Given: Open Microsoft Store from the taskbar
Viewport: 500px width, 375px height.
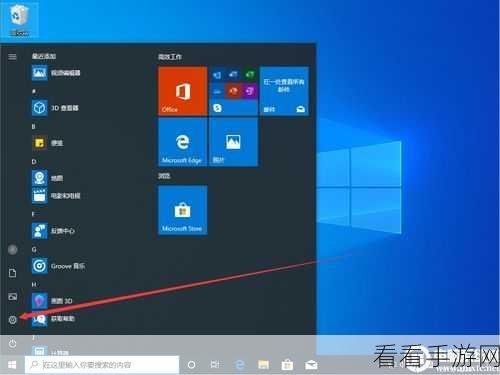Looking at the screenshot, I should pyautogui.click(x=287, y=365).
